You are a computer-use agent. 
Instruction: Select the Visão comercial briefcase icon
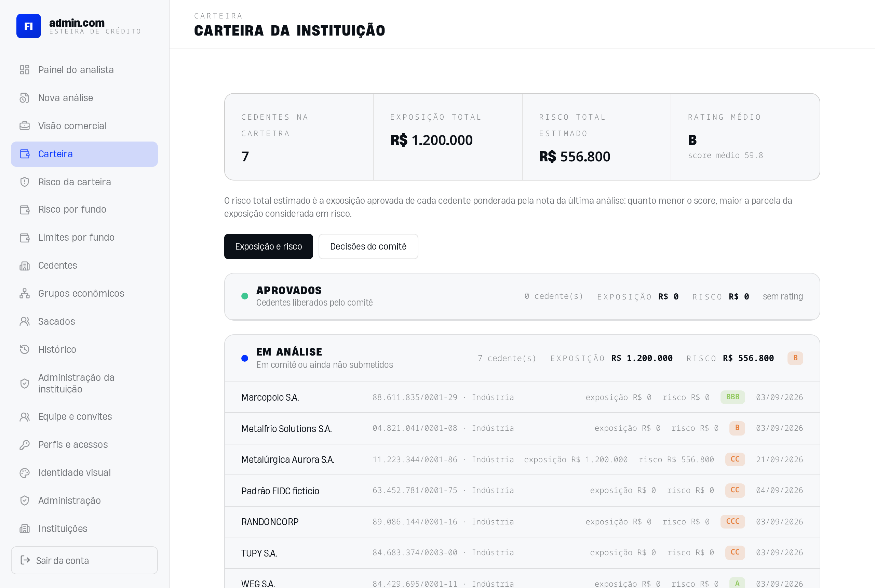coord(25,125)
